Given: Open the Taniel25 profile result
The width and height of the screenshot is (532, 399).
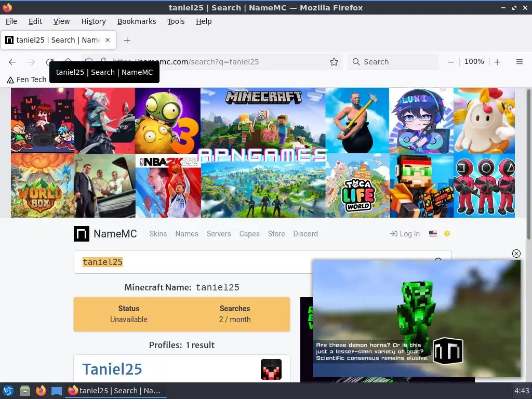Looking at the screenshot, I should [x=112, y=369].
